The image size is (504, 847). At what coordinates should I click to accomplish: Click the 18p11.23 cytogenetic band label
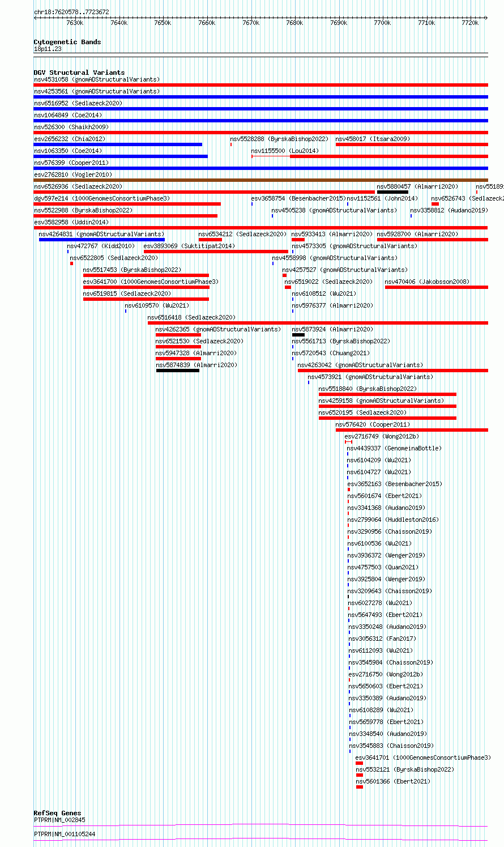(48, 49)
